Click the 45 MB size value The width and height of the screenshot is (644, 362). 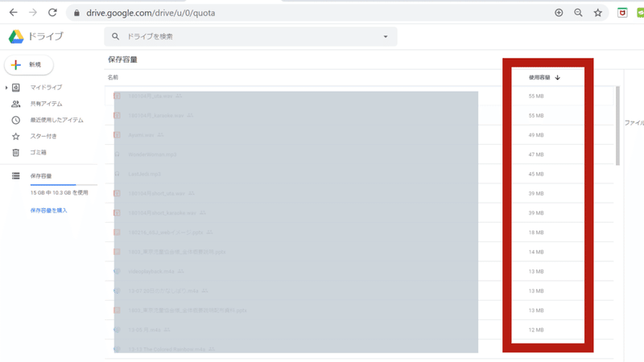pyautogui.click(x=536, y=174)
